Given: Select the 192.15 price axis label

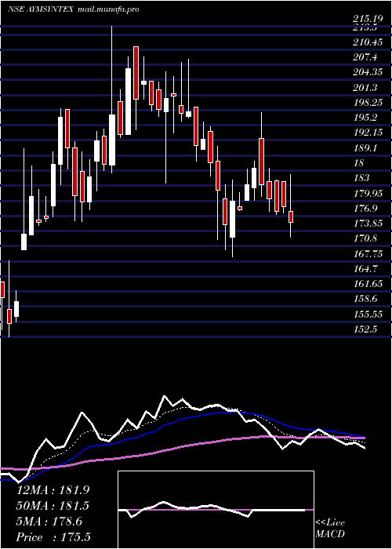Looking at the screenshot, I should coord(368,133).
